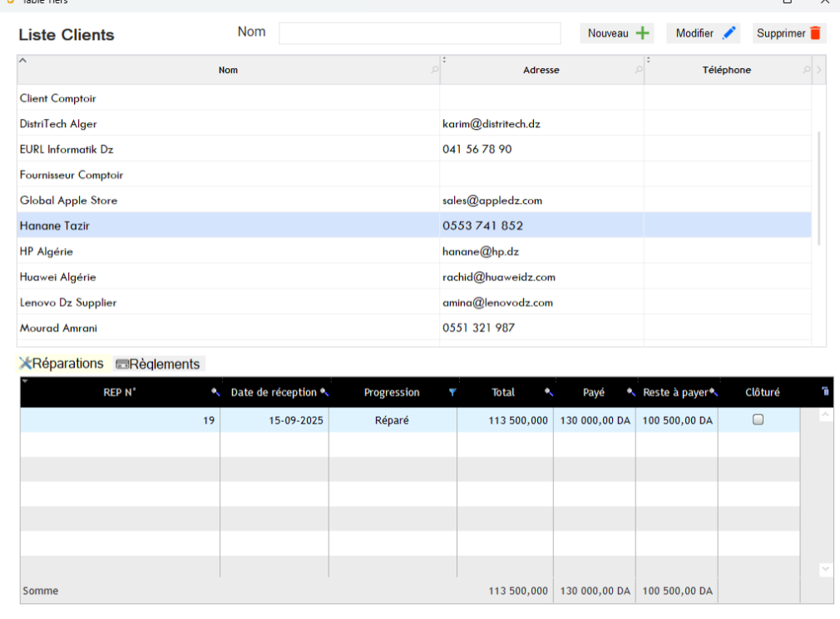The width and height of the screenshot is (840, 619).
Task: Collapse the client table using top-left caret
Action: click(23, 61)
